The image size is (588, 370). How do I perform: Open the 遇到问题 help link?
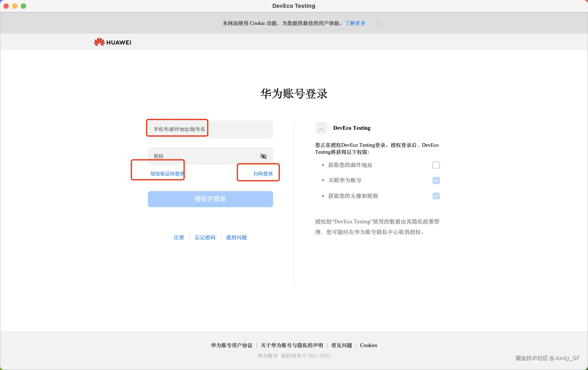pyautogui.click(x=236, y=237)
